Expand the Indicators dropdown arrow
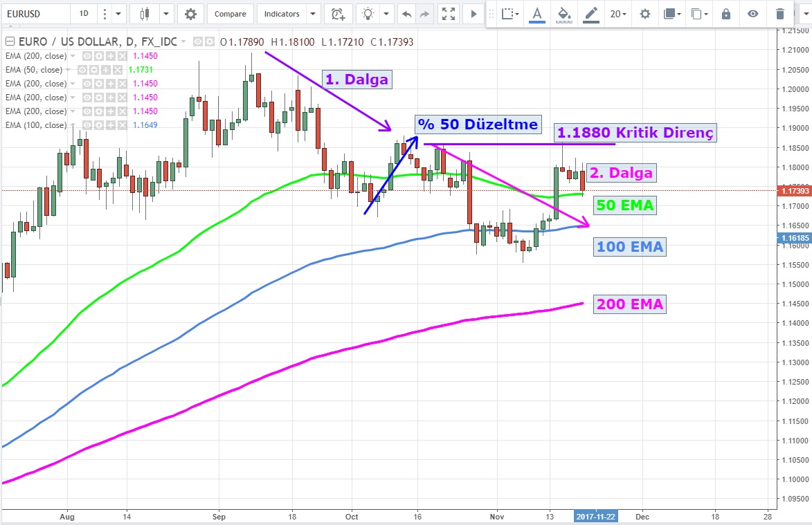 tap(313, 14)
